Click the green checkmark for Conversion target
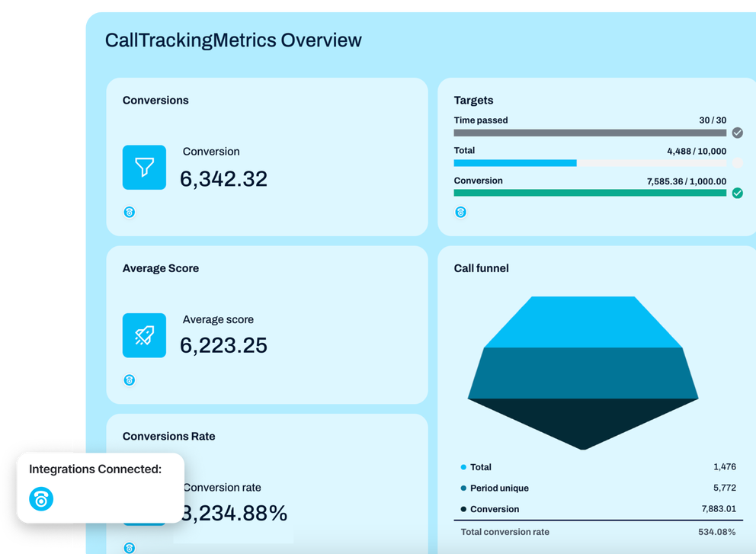 coord(737,193)
